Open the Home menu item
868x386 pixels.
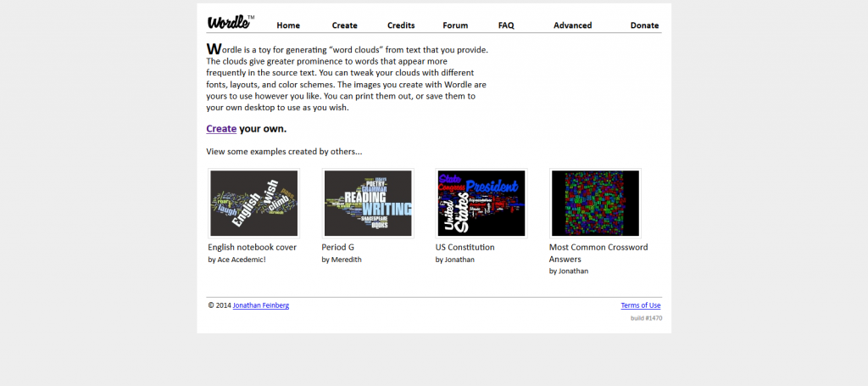click(x=288, y=25)
